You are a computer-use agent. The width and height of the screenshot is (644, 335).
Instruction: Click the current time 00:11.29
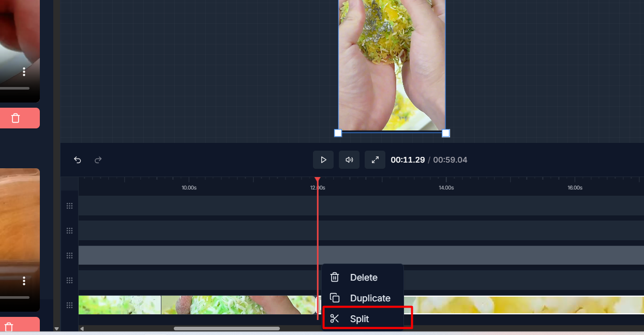coord(408,160)
